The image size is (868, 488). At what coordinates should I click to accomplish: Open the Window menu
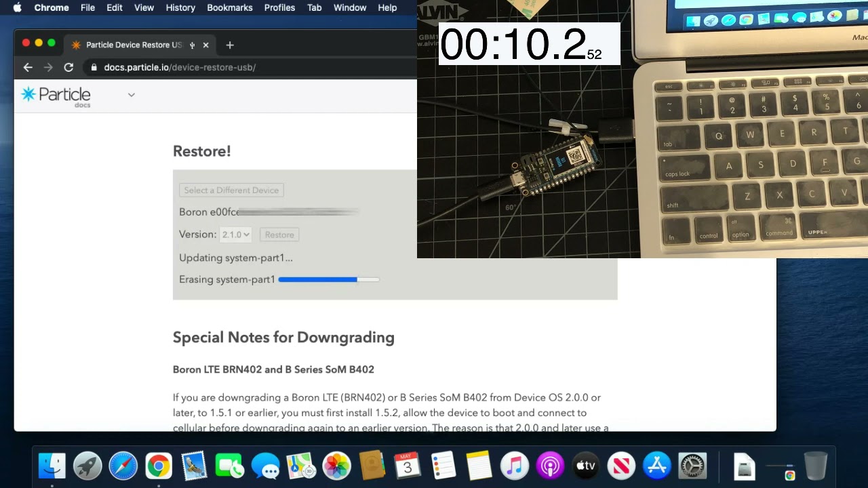pyautogui.click(x=350, y=7)
